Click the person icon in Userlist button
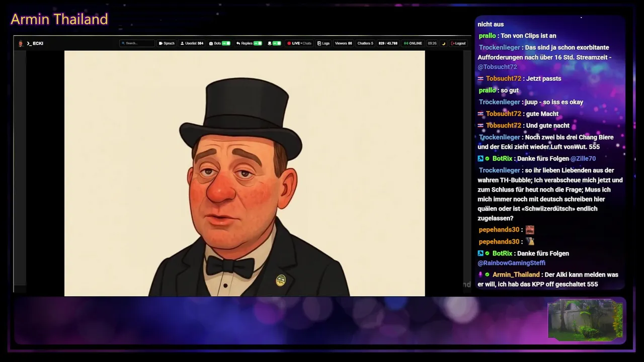Image resolution: width=644 pixels, height=362 pixels. [182, 43]
